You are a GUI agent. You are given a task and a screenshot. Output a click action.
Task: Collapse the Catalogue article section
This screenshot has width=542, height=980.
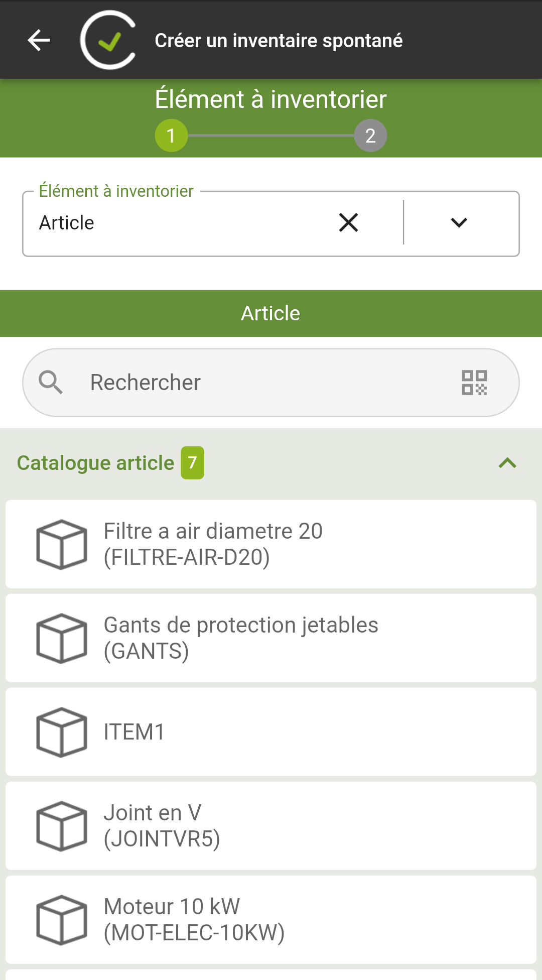point(507,463)
